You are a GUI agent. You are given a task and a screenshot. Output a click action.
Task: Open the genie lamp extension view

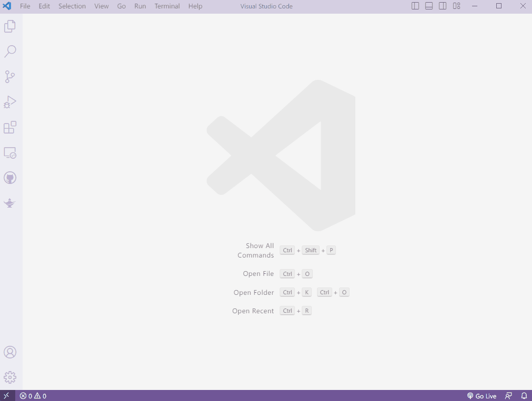[x=10, y=203]
